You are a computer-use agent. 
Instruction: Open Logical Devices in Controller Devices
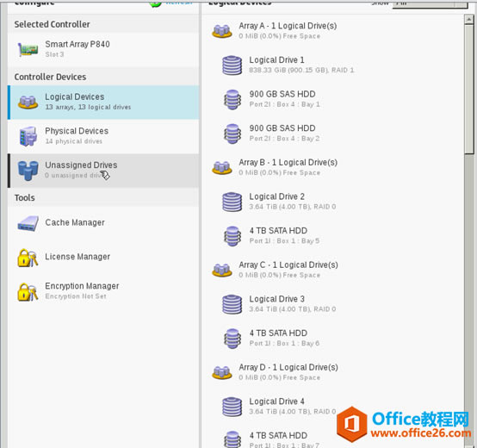tap(103, 103)
